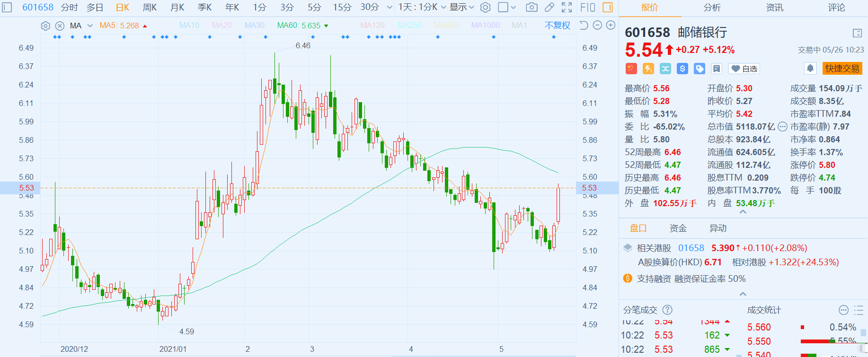Open related HK stock 01658 link
Viewport: 868px width, 357px height.
(x=691, y=248)
